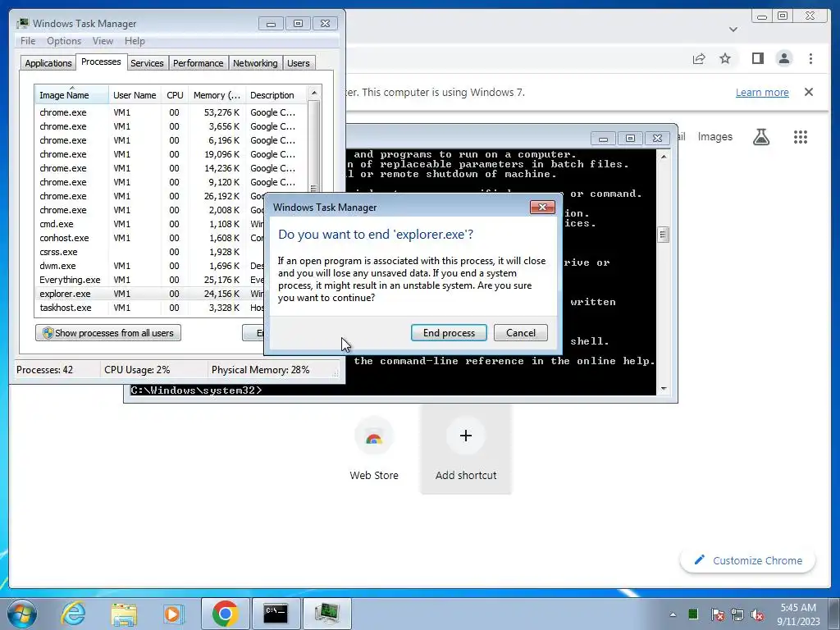Click the process list scroll up arrow
This screenshot has height=630, width=840.
pos(314,93)
